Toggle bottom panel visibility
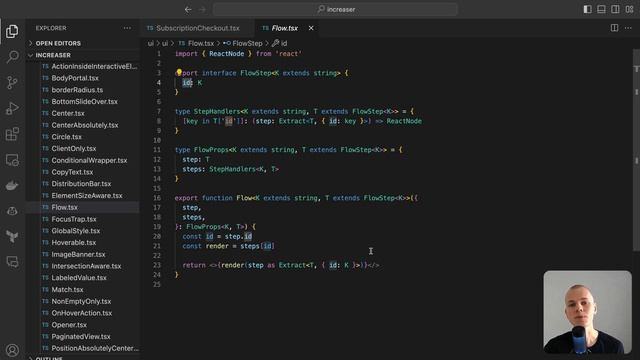Viewport: 640px width, 360px height. [601, 9]
